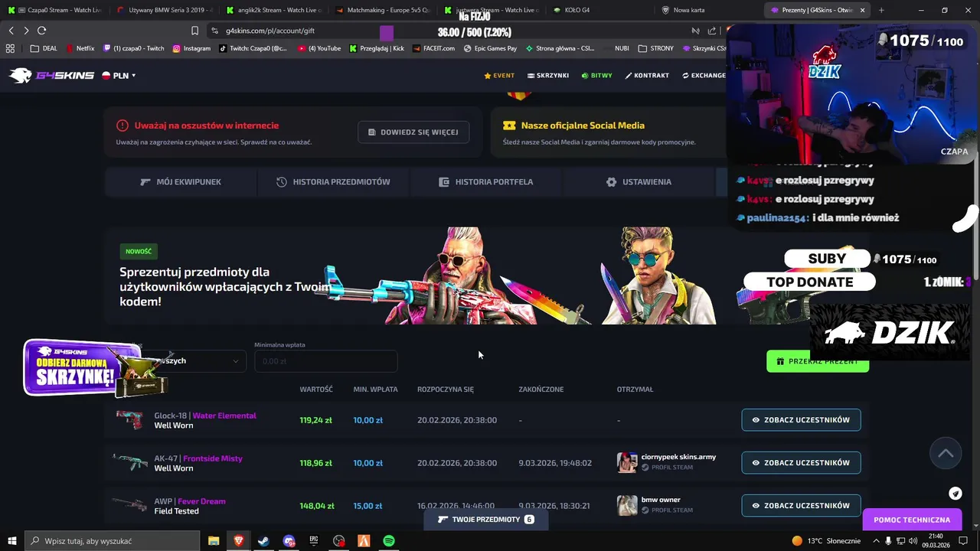Screen dimensions: 980x551
Task: Click ciornypeek skins.army avatar
Action: click(627, 462)
